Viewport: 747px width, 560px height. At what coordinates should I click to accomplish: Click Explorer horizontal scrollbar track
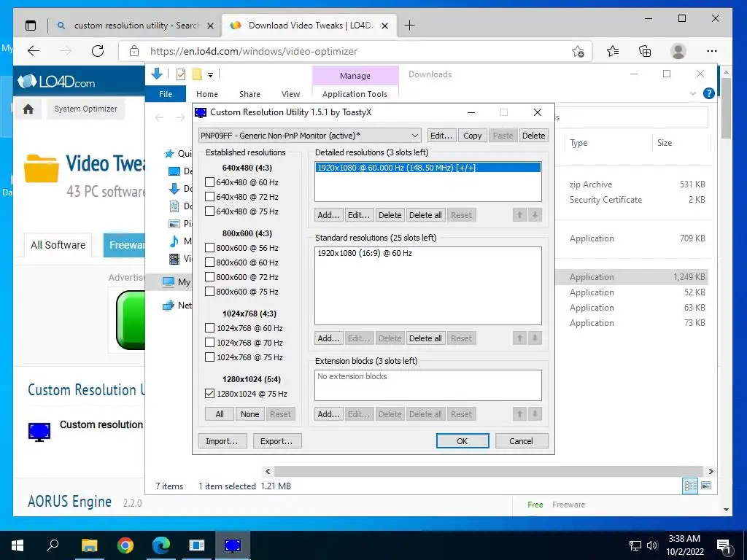(489, 472)
